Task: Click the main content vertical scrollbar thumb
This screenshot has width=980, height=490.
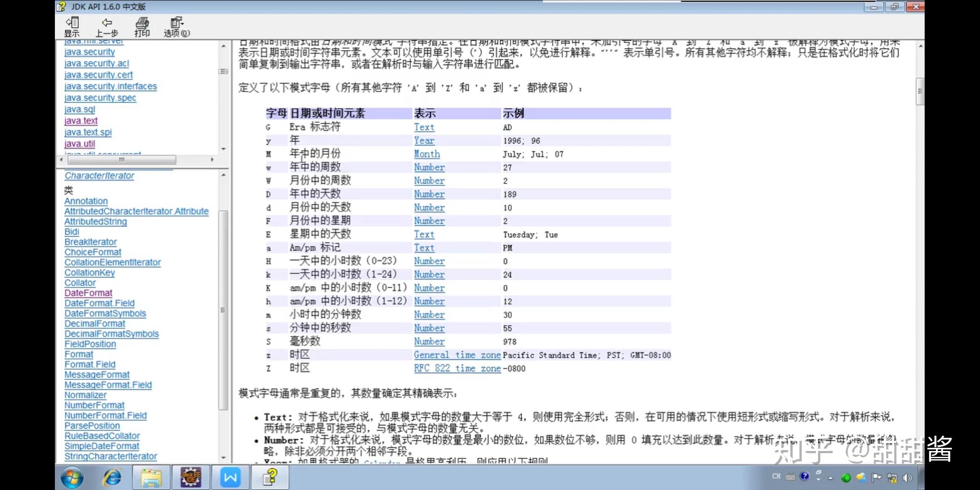Action: (x=920, y=91)
